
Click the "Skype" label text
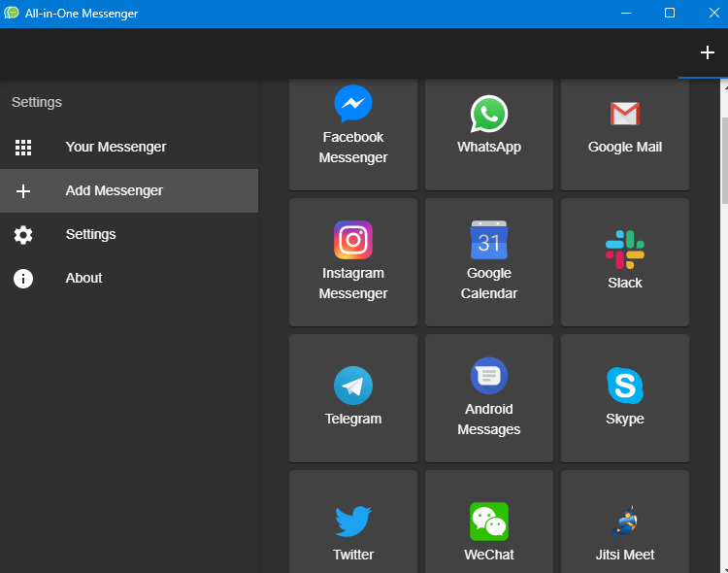tap(625, 419)
